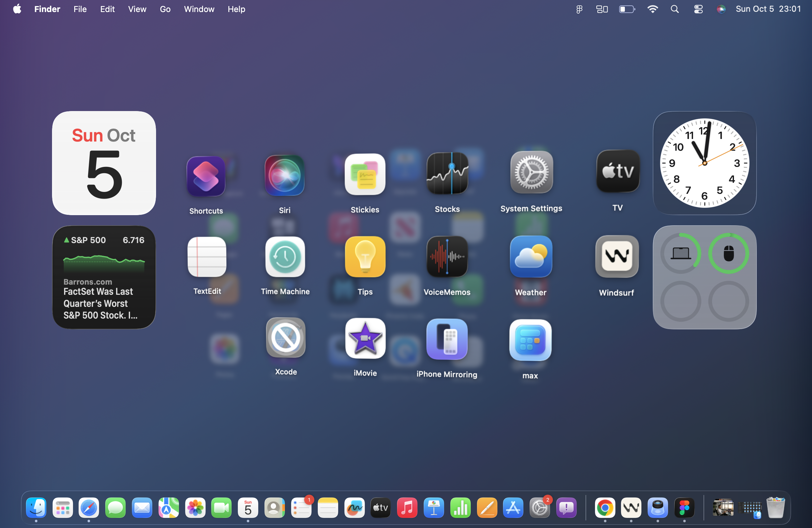The width and height of the screenshot is (812, 528).
Task: Click the Wi-Fi status icon
Action: click(652, 9)
